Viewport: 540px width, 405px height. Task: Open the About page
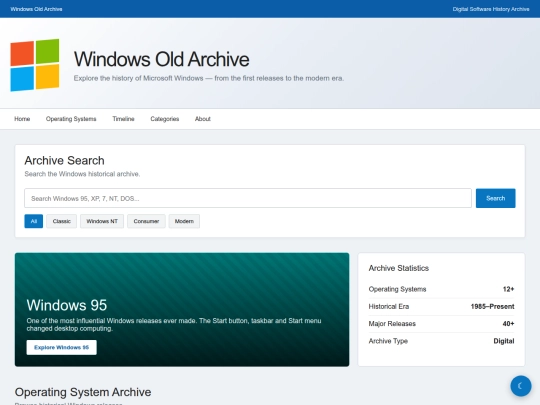(202, 119)
